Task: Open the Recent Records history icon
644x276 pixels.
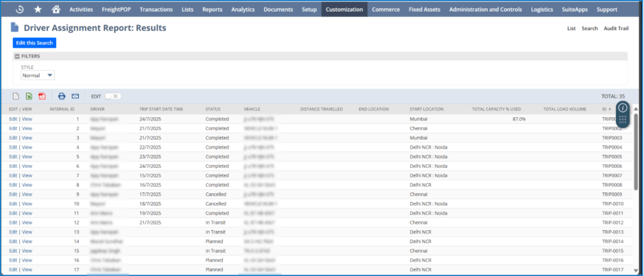Action: coord(20,10)
